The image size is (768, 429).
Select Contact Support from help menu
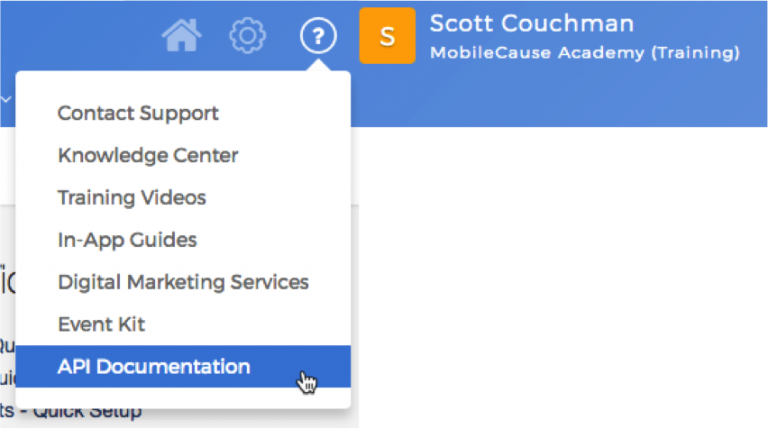point(138,113)
